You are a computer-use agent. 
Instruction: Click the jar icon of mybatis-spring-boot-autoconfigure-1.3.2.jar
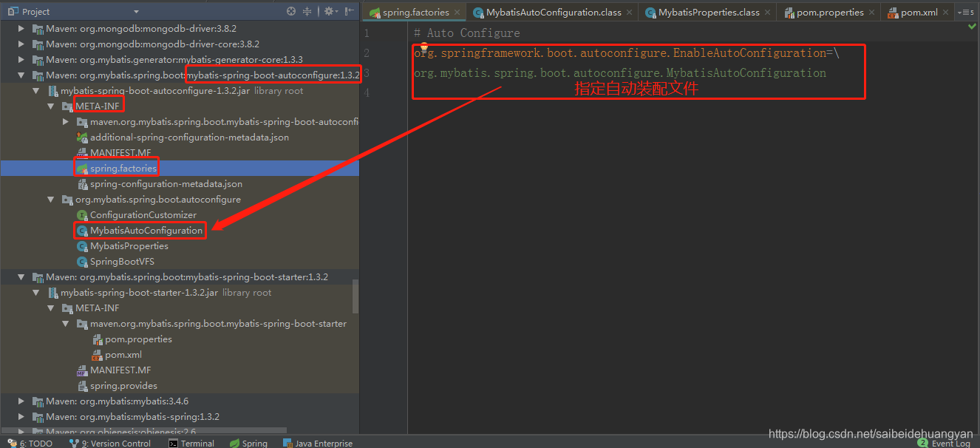coord(52,91)
